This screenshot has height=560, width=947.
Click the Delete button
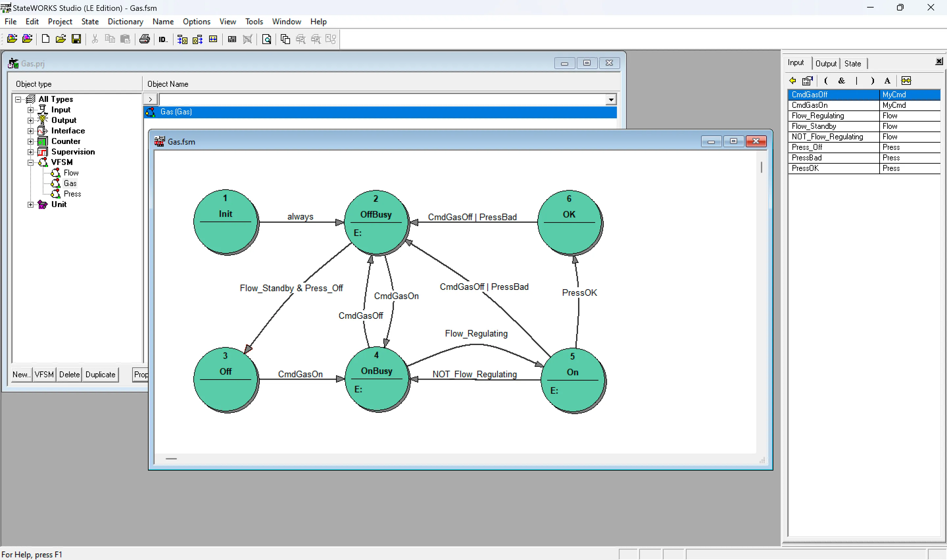pos(69,374)
